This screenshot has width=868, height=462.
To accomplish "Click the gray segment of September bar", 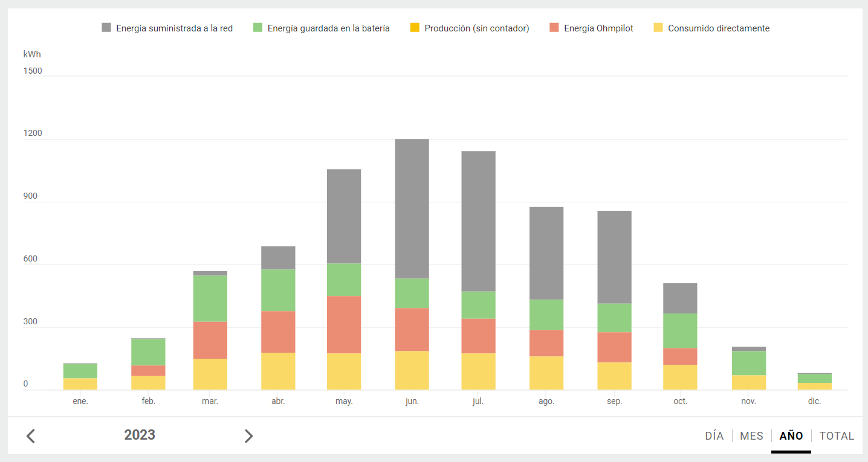I will point(614,257).
